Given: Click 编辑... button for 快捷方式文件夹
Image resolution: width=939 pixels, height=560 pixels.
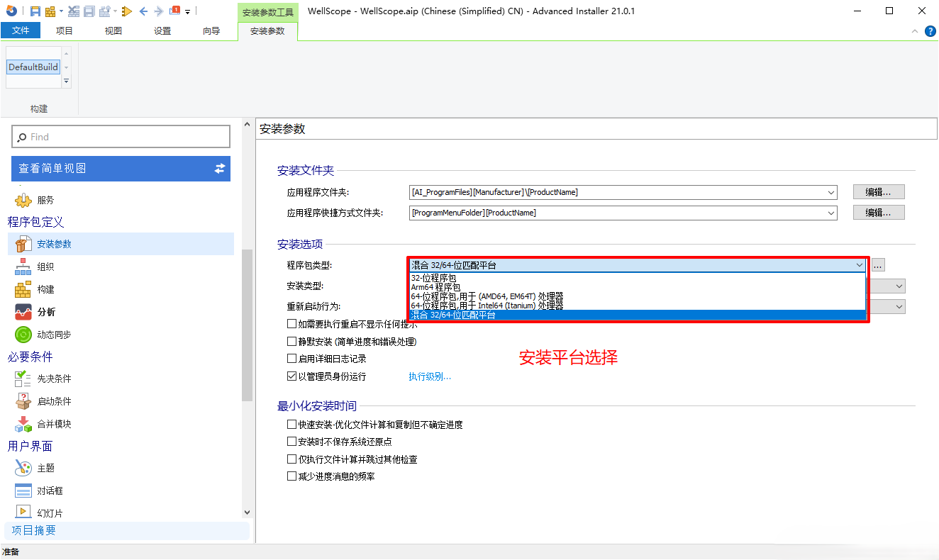Looking at the screenshot, I should 878,213.
